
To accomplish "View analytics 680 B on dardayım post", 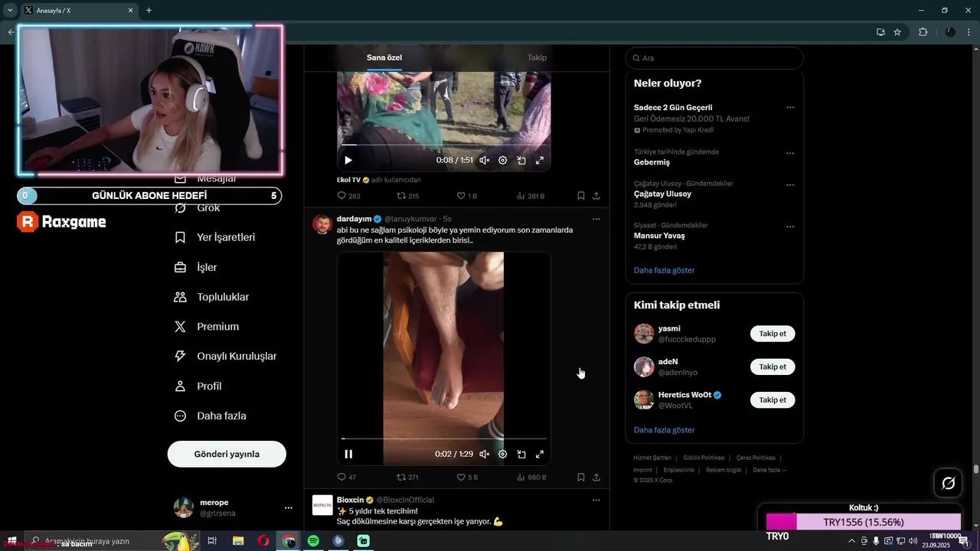I will [531, 477].
